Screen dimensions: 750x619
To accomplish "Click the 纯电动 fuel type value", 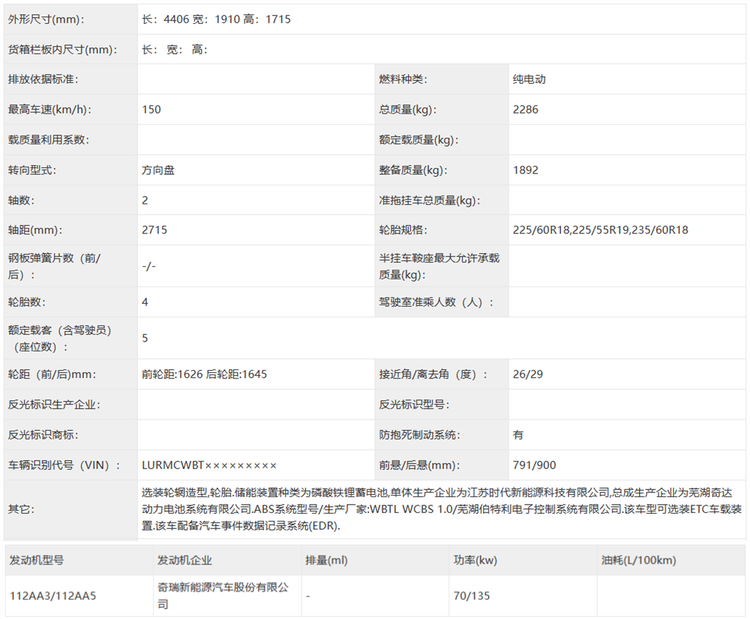I will click(529, 79).
